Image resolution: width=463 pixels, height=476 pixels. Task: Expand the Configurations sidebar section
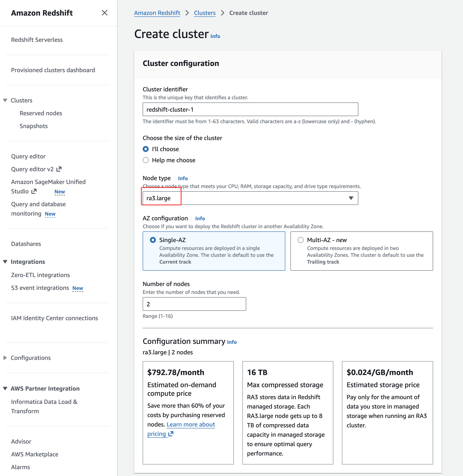point(5,358)
